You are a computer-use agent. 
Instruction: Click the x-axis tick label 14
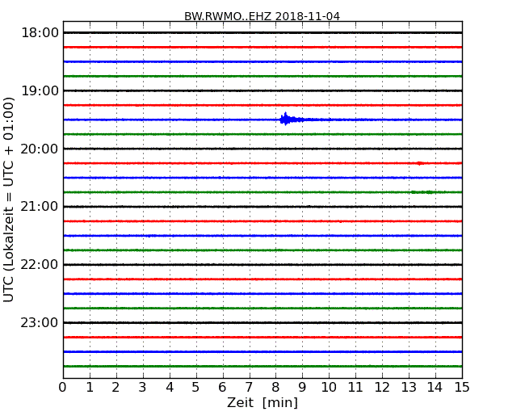435,388
